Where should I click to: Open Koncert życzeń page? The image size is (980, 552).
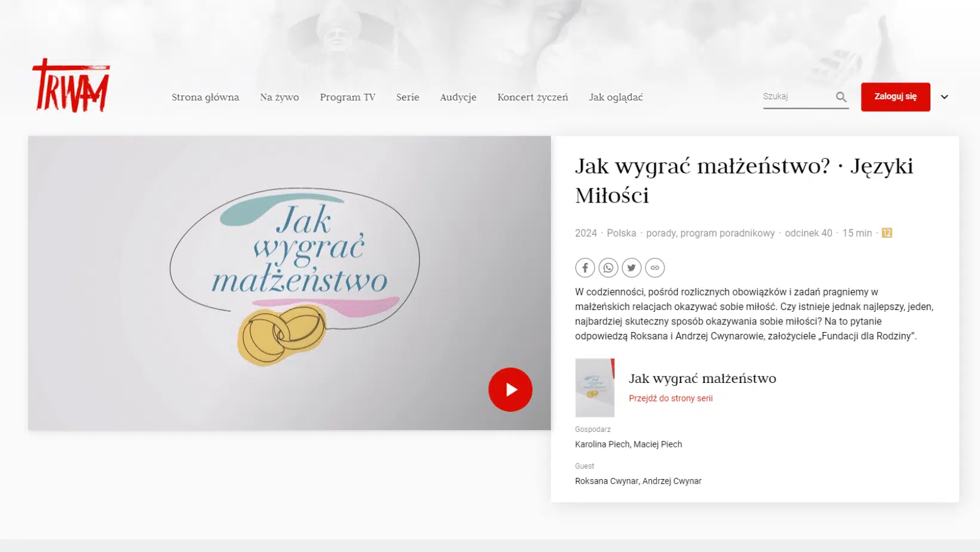point(532,97)
